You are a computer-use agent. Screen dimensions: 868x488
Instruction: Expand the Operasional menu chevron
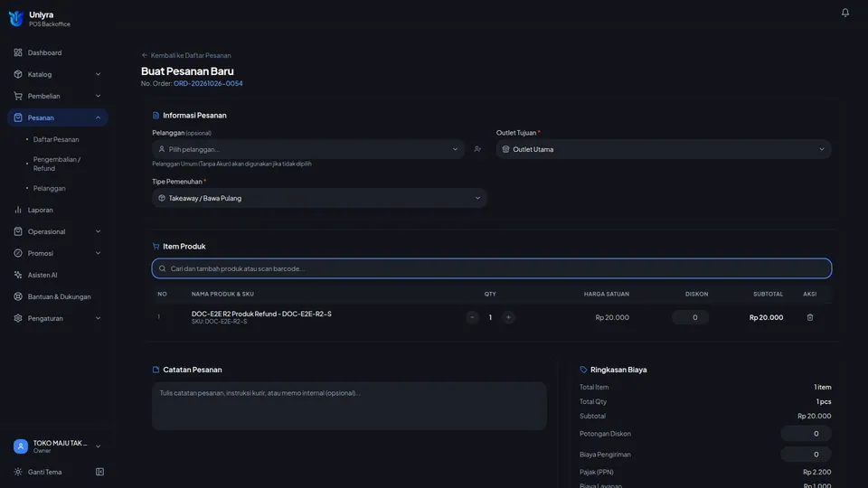point(98,231)
